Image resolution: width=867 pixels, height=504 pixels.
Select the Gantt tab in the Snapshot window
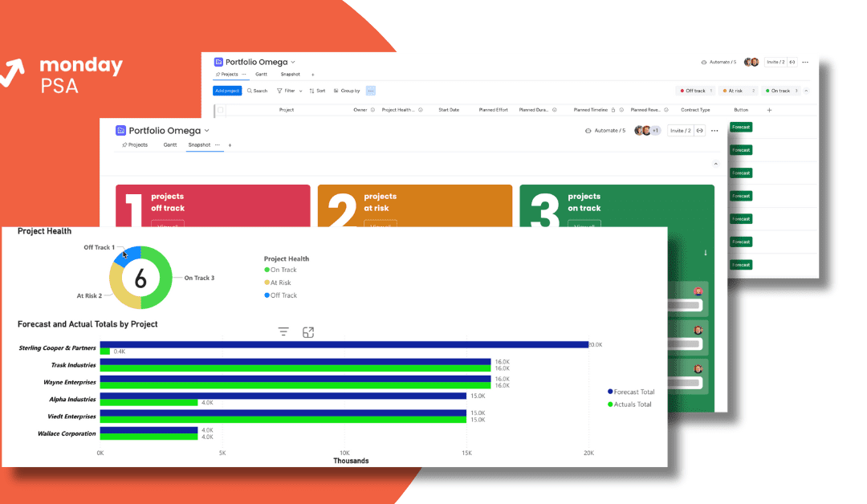coord(169,144)
